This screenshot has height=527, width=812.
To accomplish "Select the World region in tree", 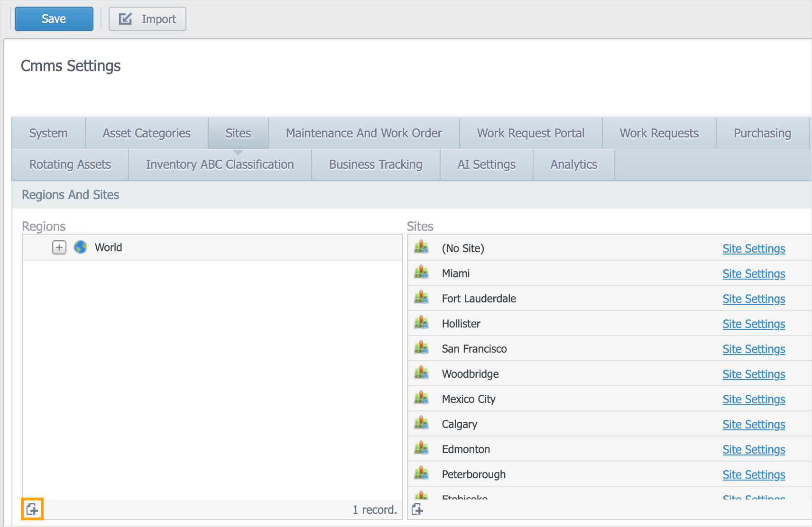I will tap(108, 247).
